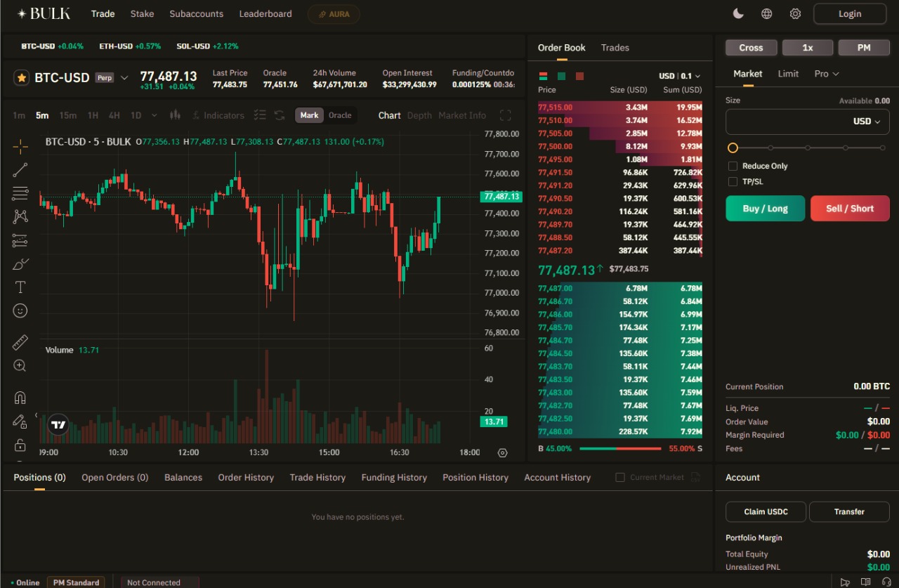899x588 pixels.
Task: Open chart axis settings gear
Action: [x=502, y=453]
